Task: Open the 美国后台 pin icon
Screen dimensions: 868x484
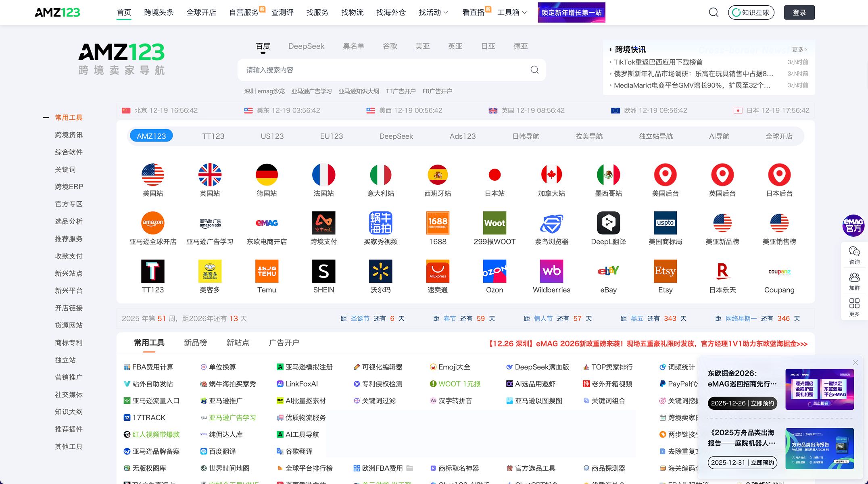Action: [665, 175]
